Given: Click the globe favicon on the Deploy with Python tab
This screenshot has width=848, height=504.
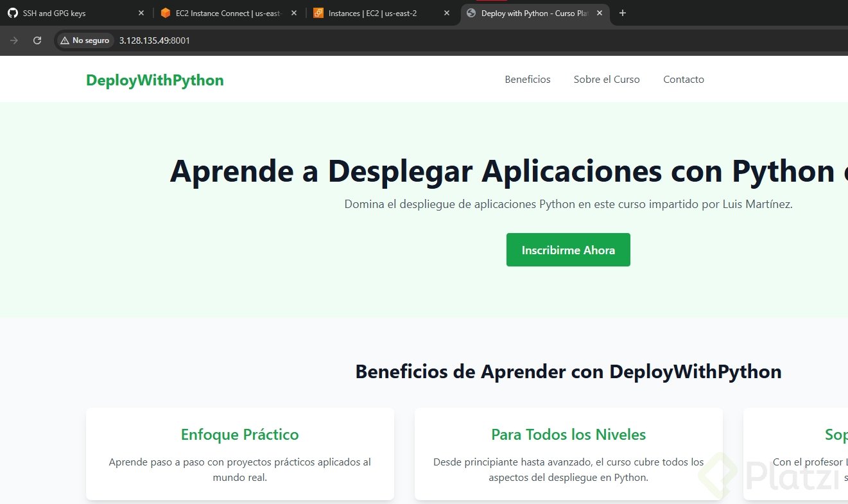Looking at the screenshot, I should pyautogui.click(x=471, y=13).
